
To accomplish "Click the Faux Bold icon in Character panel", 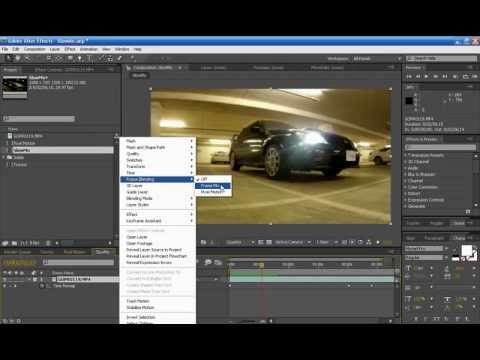I will coord(416,319).
